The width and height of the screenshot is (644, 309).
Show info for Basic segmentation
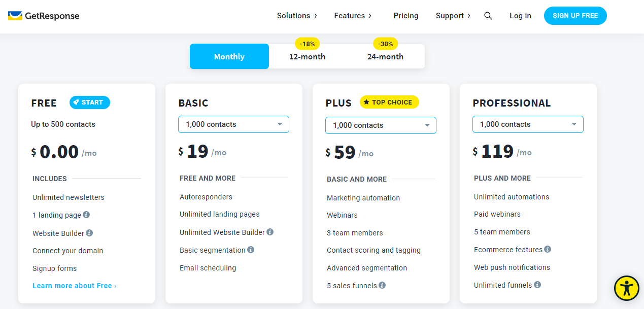coord(251,250)
